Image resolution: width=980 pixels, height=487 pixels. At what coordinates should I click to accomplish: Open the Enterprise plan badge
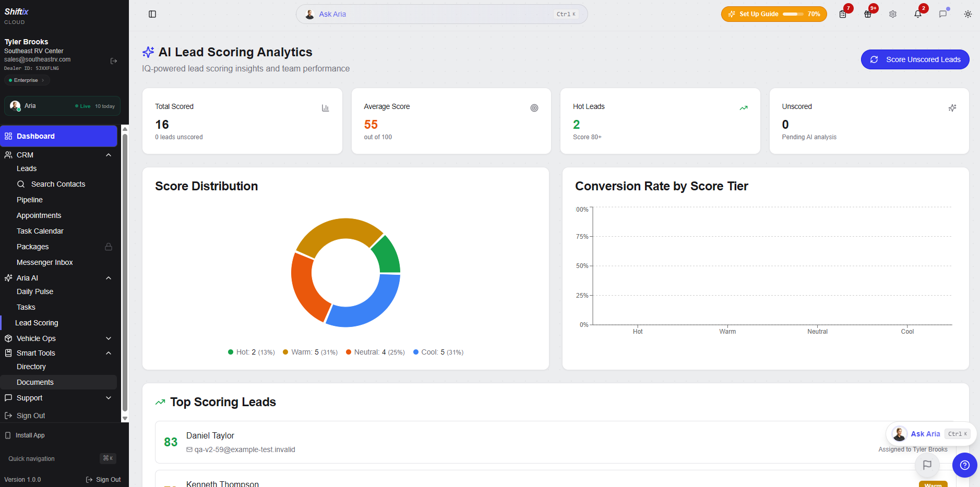(27, 80)
